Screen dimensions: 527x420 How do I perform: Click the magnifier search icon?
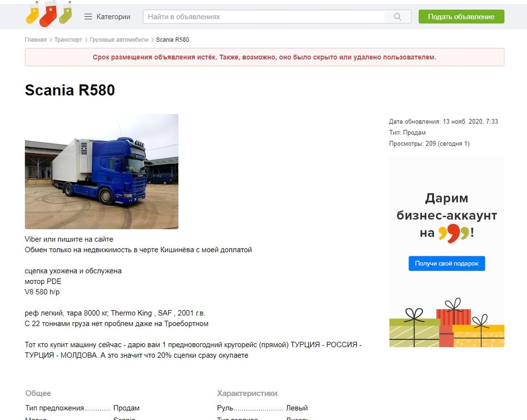[398, 17]
